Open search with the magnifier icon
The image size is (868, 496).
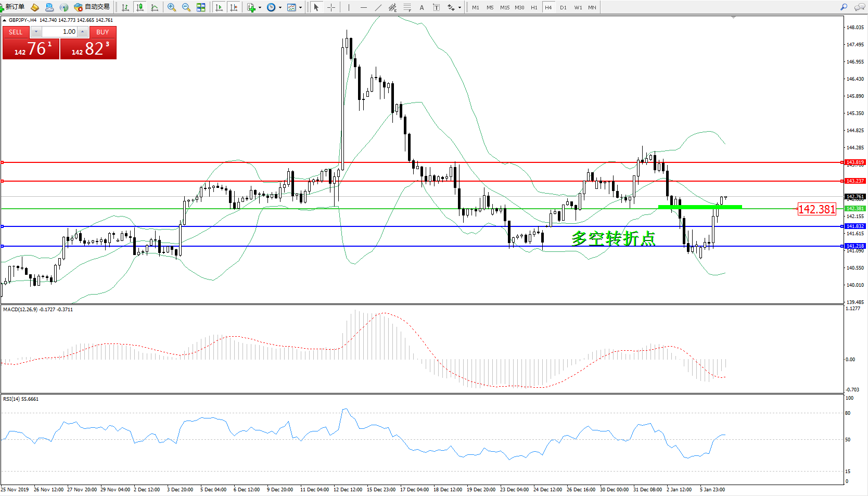point(844,7)
